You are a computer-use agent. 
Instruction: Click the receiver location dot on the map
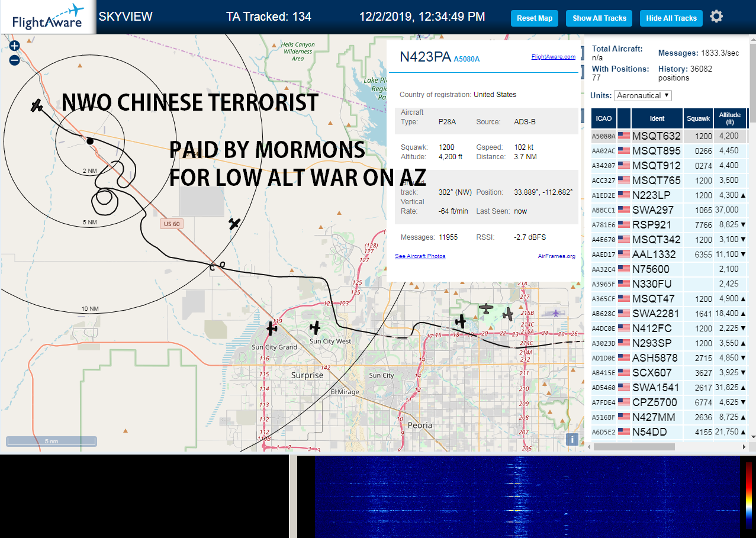[90, 141]
